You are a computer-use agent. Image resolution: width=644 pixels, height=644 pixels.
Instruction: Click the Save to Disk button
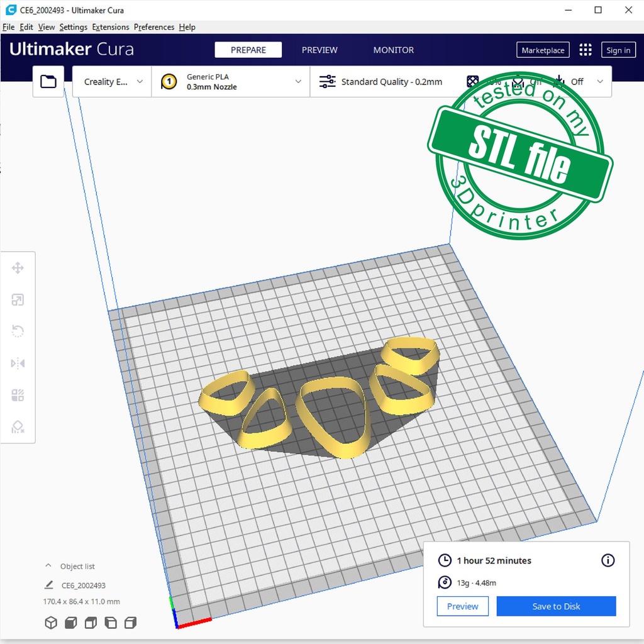pos(556,606)
